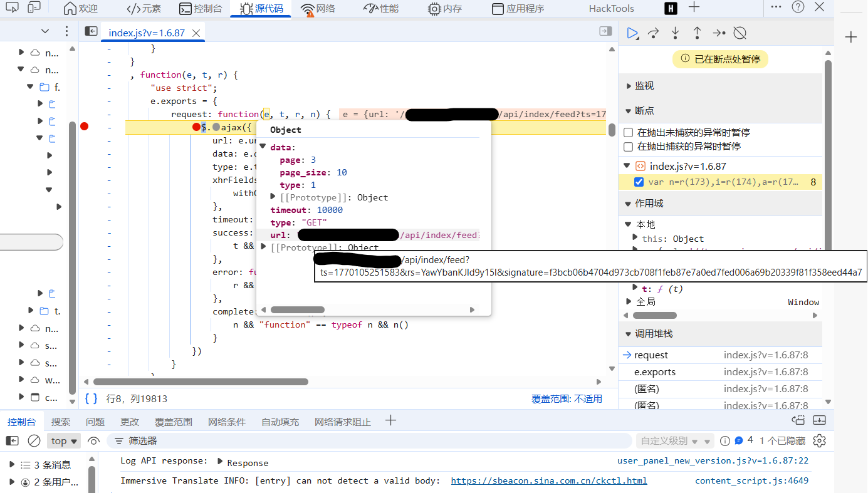The image size is (868, 493).
Task: Click the step out up-arrow icon
Action: 696,33
